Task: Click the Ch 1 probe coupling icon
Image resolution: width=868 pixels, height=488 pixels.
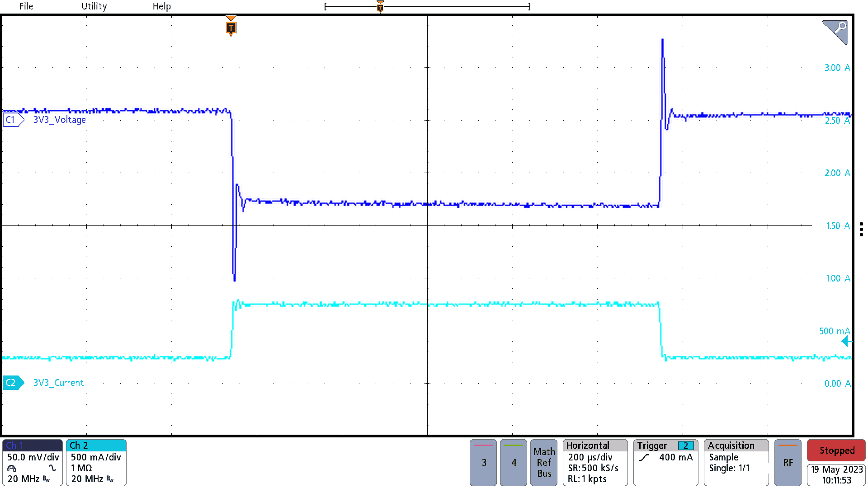Action: point(12,469)
